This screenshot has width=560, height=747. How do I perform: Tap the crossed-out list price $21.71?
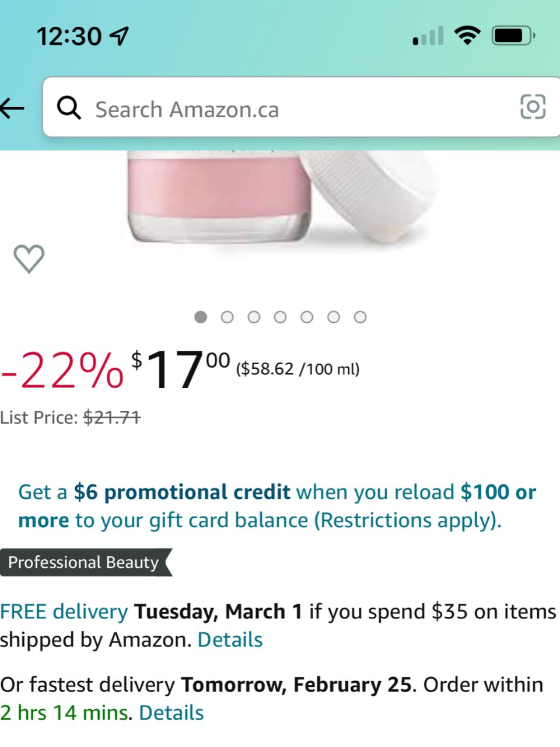112,418
